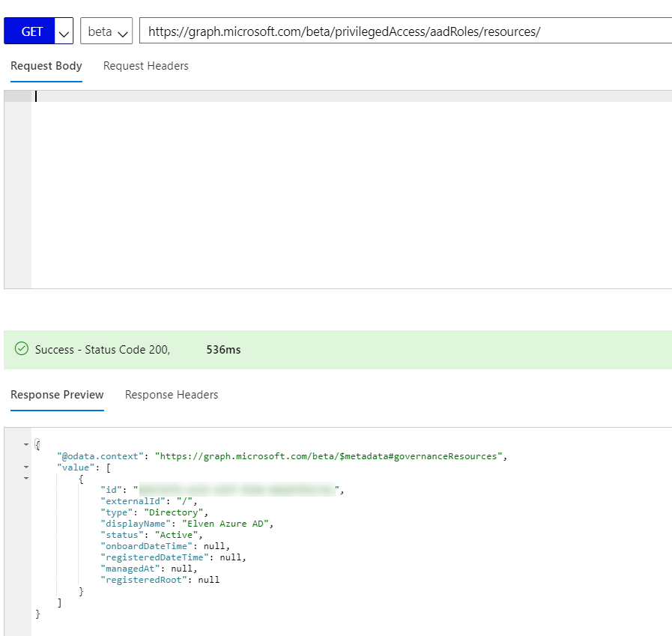The width and height of the screenshot is (672, 636).
Task: Collapse the nested resource object fold arrow
Action: coord(27,478)
